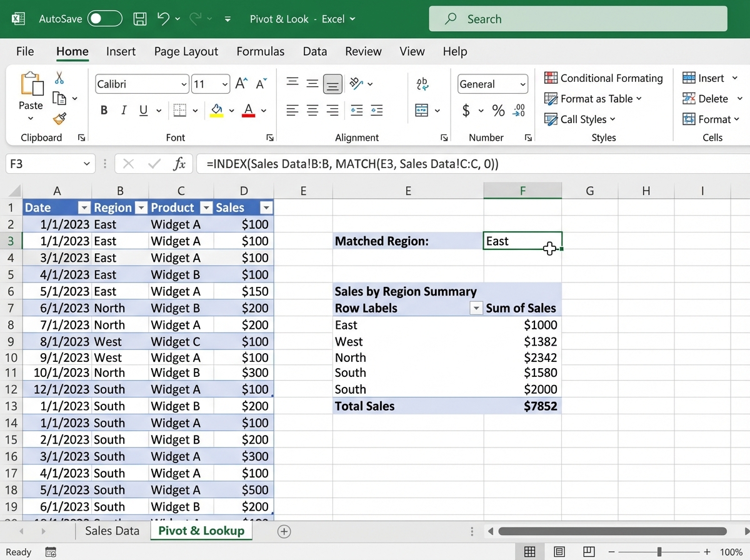This screenshot has height=560, width=750.
Task: Click the Insert cells button
Action: 704,78
